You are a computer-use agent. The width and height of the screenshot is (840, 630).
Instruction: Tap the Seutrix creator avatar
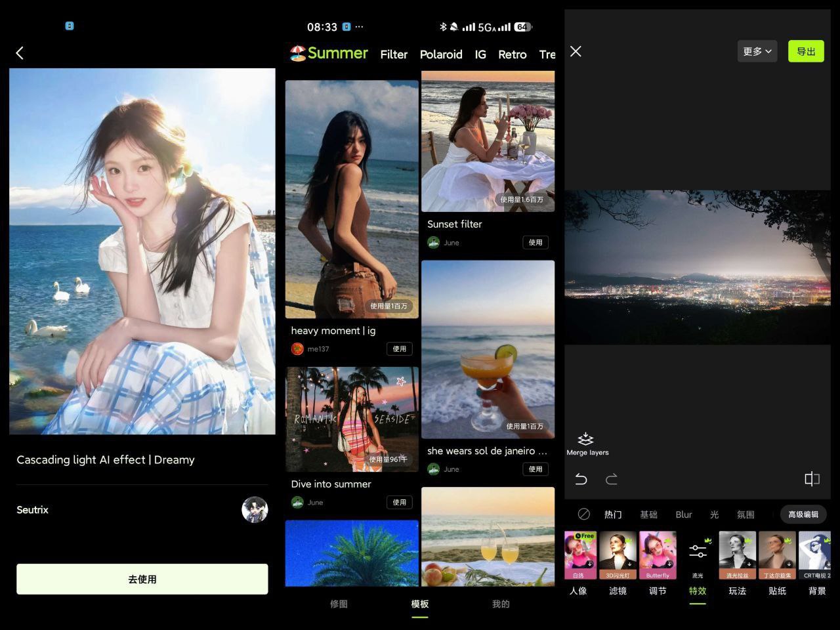255,510
